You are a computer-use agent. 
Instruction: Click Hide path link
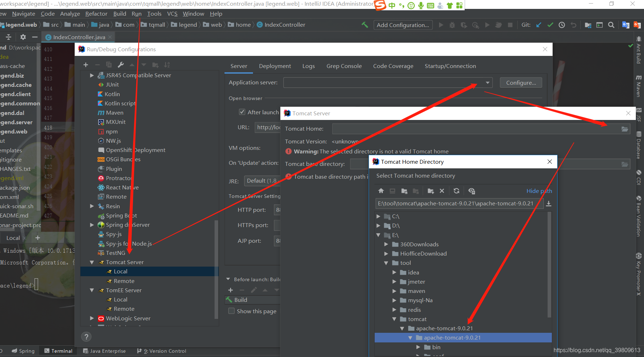pos(539,191)
